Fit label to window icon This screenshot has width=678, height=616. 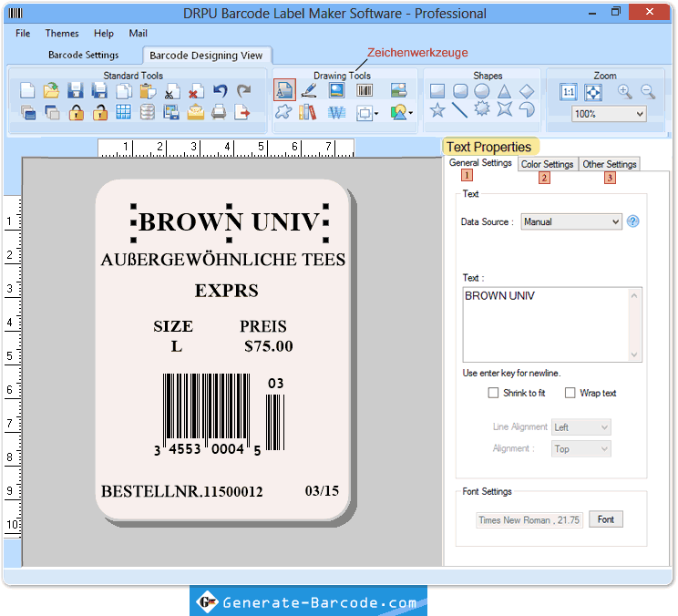[593, 92]
